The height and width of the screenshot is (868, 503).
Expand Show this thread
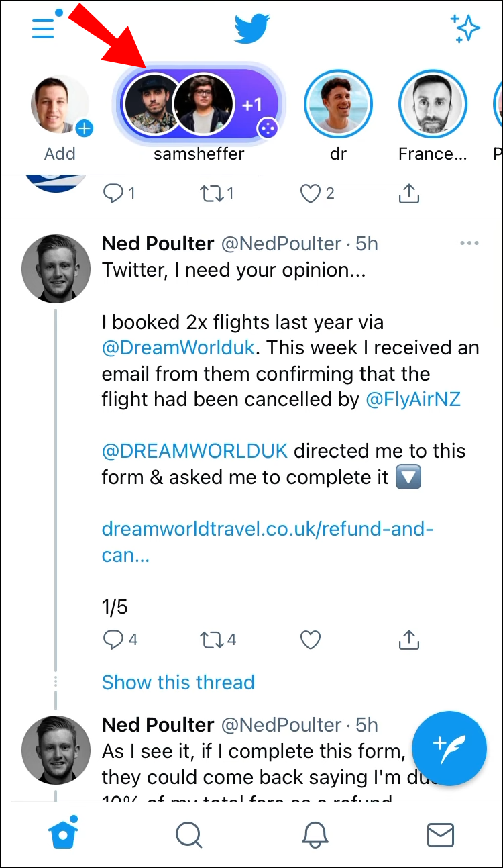[x=178, y=683]
